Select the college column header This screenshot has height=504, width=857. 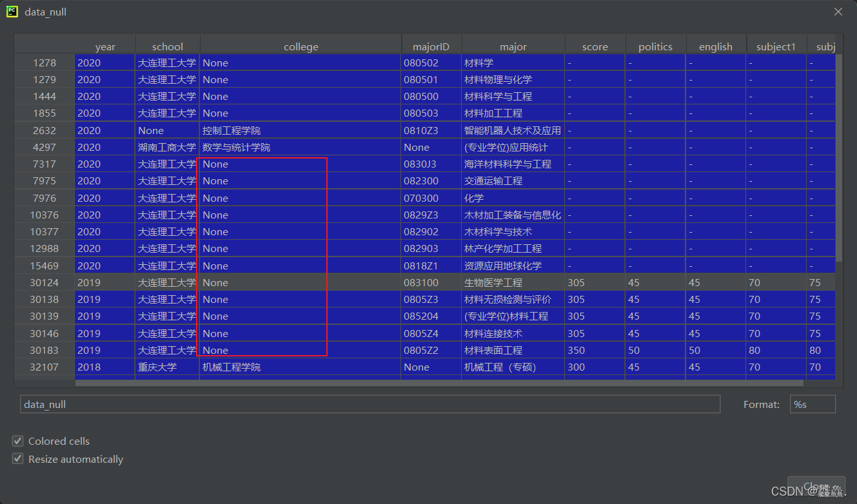301,46
